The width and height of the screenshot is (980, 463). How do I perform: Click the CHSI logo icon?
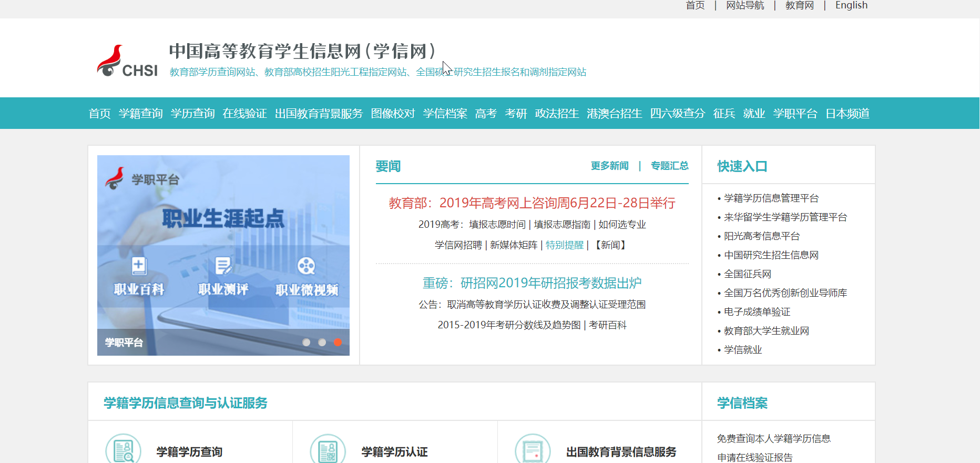[x=127, y=61]
